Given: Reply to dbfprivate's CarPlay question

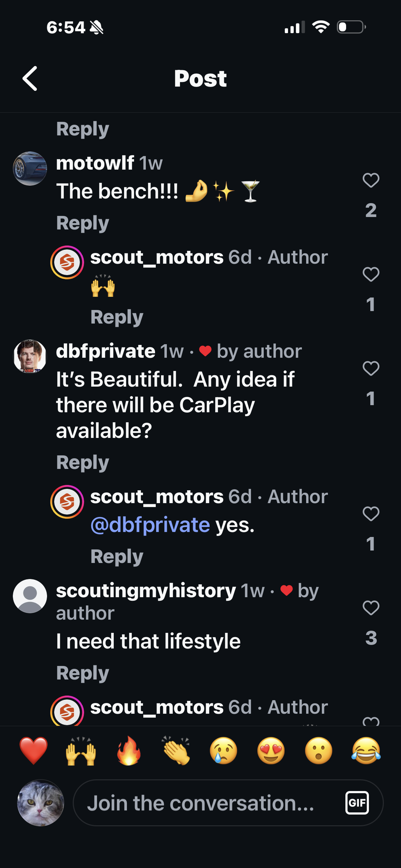Looking at the screenshot, I should (x=83, y=463).
